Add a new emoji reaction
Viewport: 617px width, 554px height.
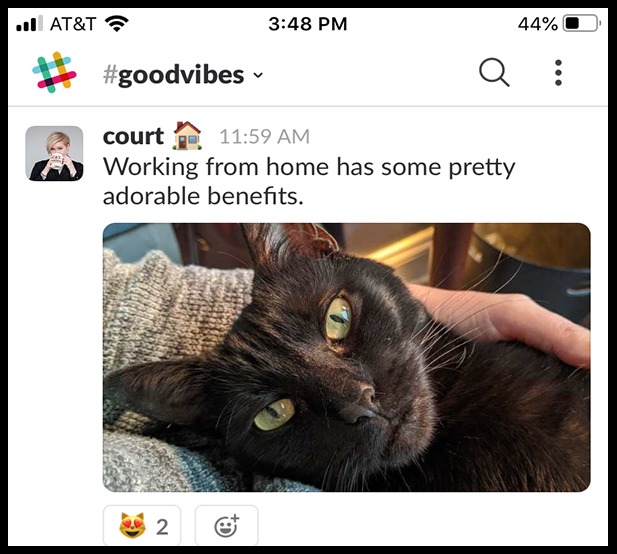tap(227, 526)
